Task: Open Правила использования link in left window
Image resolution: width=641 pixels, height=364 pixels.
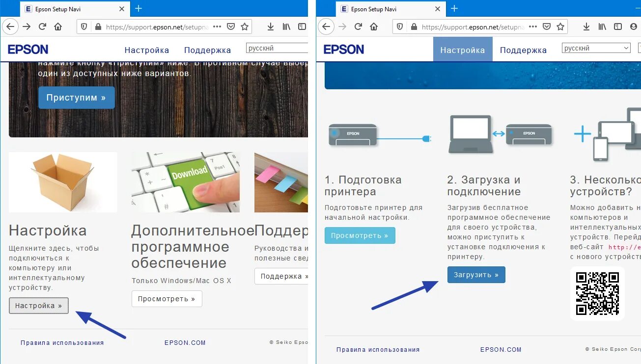Action: (x=62, y=343)
